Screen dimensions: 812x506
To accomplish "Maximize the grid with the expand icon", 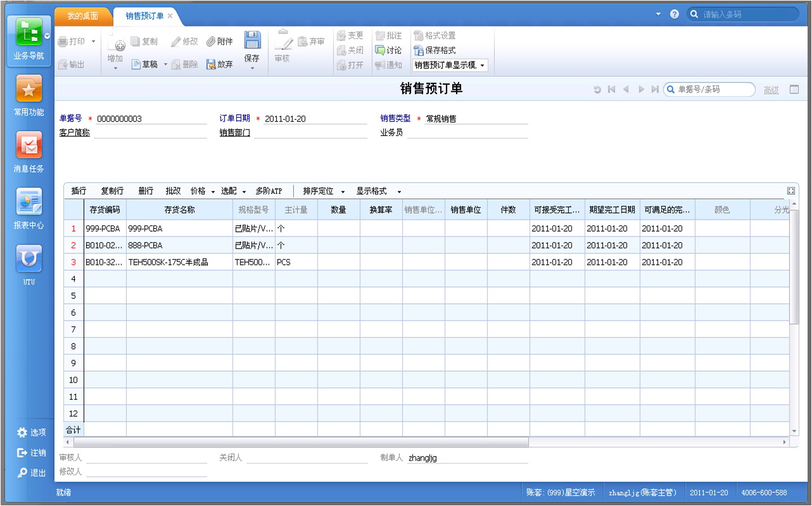I will click(790, 191).
